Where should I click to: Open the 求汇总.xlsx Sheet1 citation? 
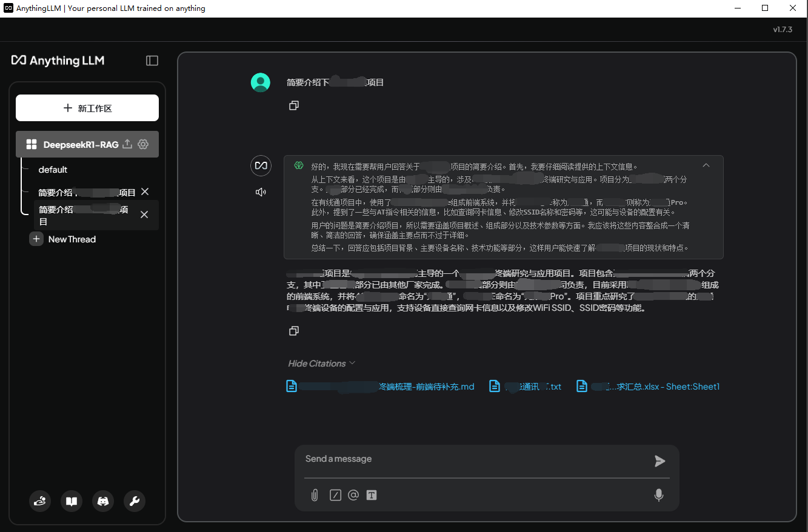coord(647,386)
